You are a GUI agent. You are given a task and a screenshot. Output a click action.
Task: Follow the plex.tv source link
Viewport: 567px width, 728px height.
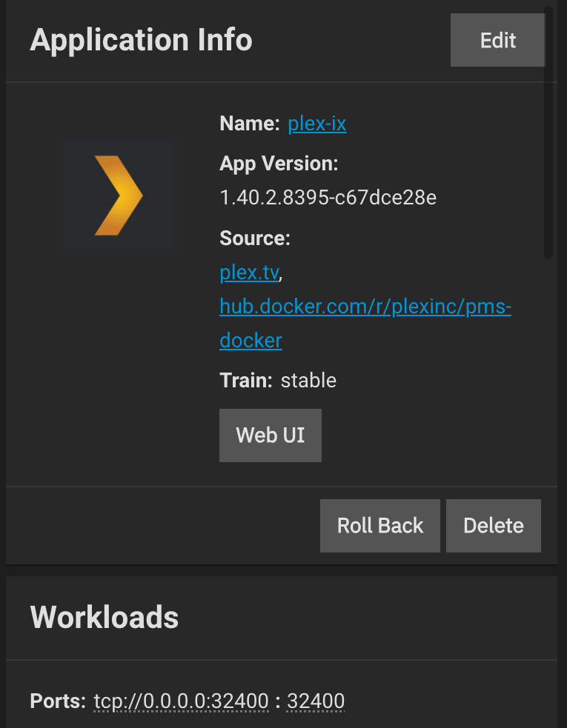(249, 273)
